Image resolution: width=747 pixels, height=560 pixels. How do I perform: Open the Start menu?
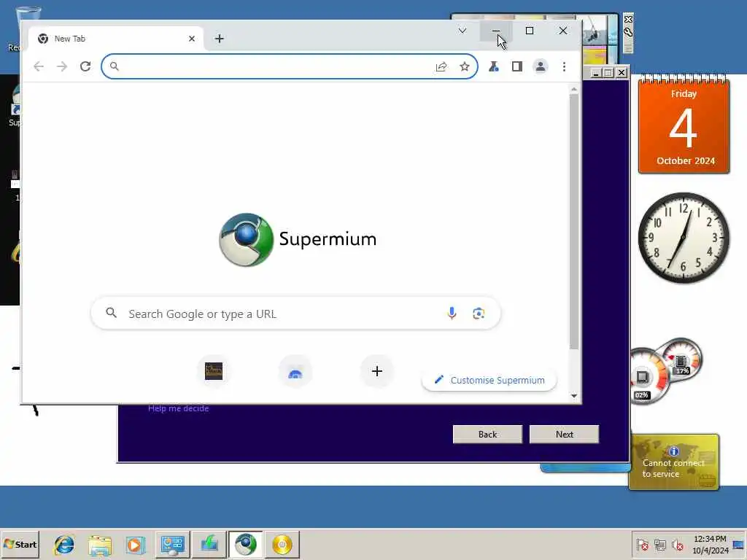tap(20, 544)
